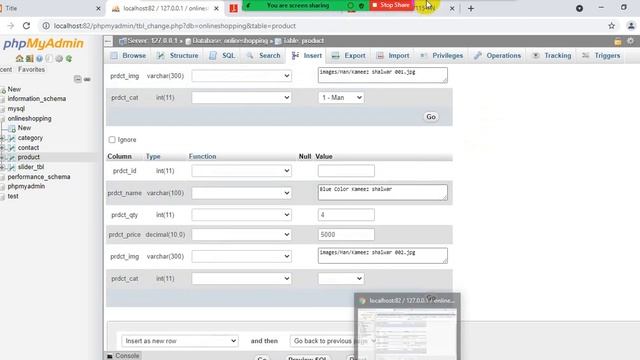The width and height of the screenshot is (640, 360).
Task: Reload the browser page
Action: pos(26,26)
